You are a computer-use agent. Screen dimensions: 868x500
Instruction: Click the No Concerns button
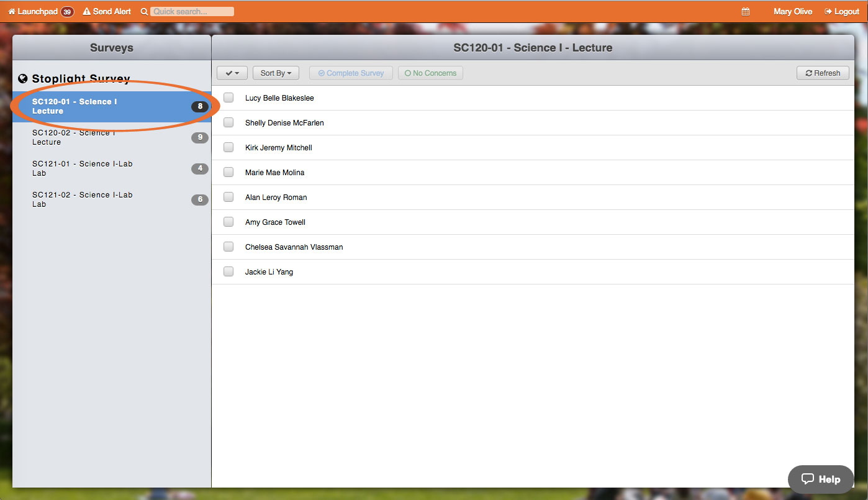[x=430, y=73]
